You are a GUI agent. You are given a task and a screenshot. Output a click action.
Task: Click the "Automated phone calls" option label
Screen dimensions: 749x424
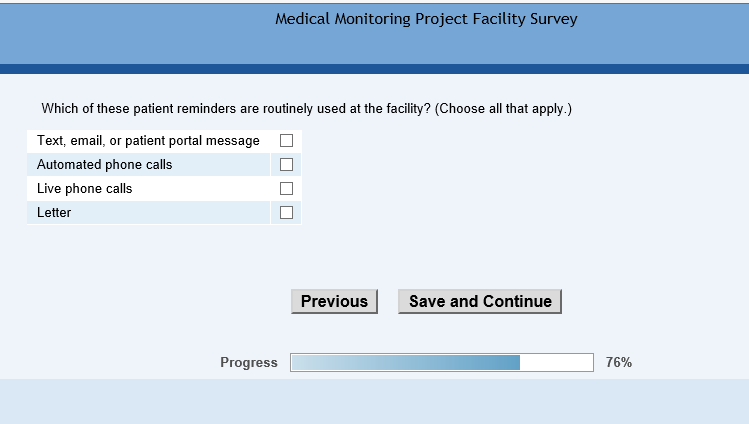104,165
